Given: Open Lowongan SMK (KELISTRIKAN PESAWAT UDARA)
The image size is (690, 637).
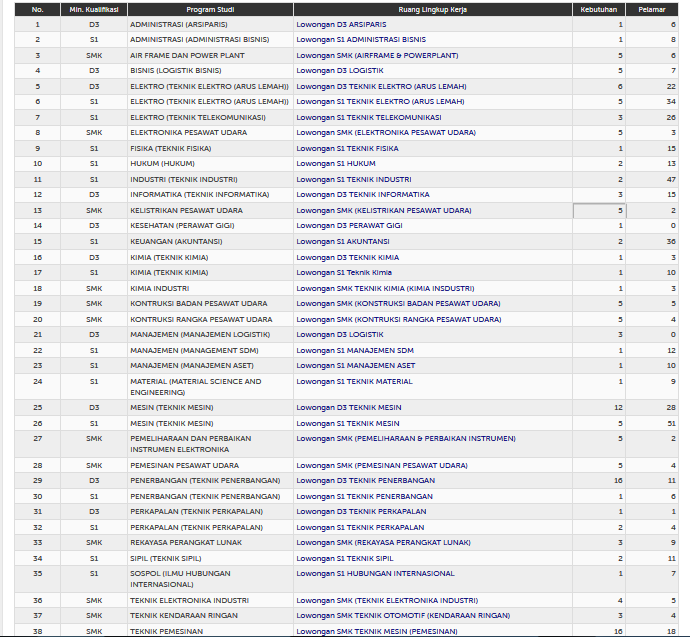Looking at the screenshot, I should 384,211.
